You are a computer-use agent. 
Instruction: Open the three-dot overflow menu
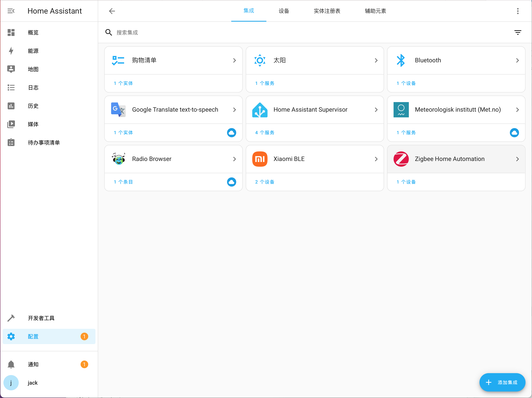(x=517, y=11)
